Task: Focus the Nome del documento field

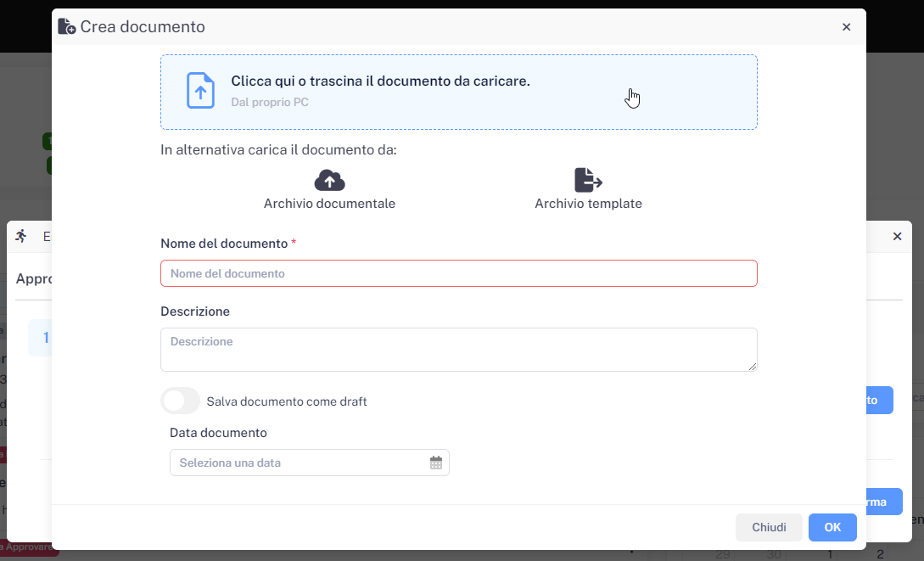Action: pyautogui.click(x=458, y=273)
